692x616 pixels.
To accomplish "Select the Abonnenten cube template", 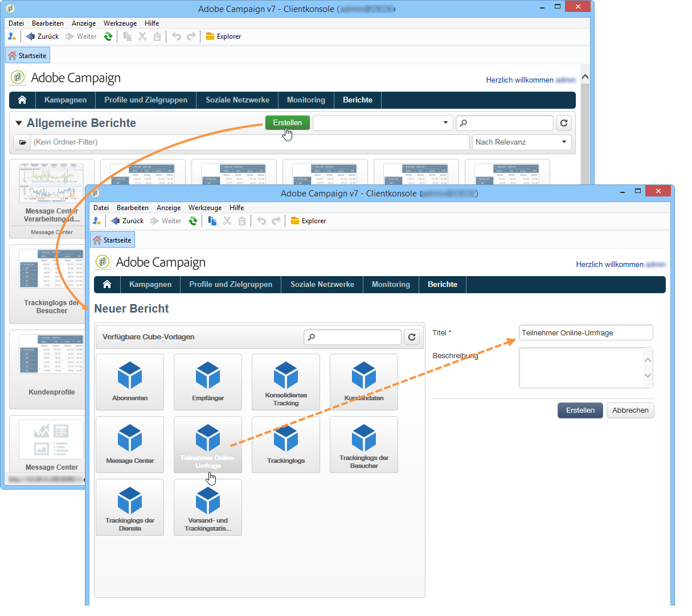I will coord(130,382).
